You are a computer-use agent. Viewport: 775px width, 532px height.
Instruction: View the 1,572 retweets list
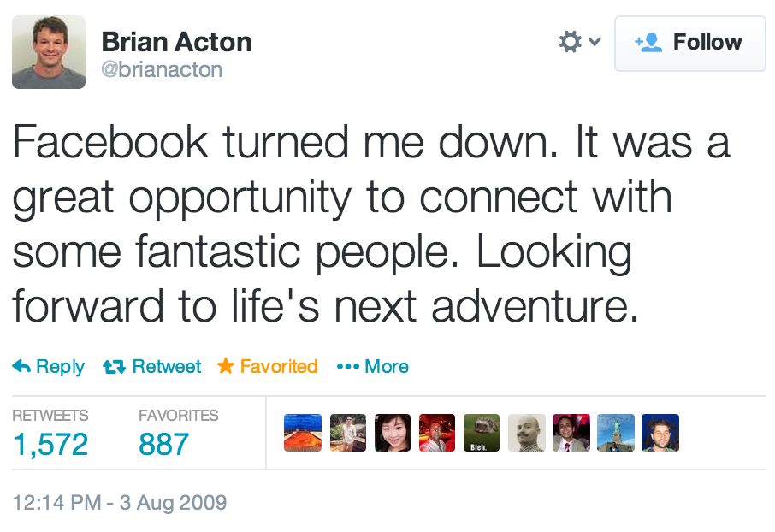point(50,444)
